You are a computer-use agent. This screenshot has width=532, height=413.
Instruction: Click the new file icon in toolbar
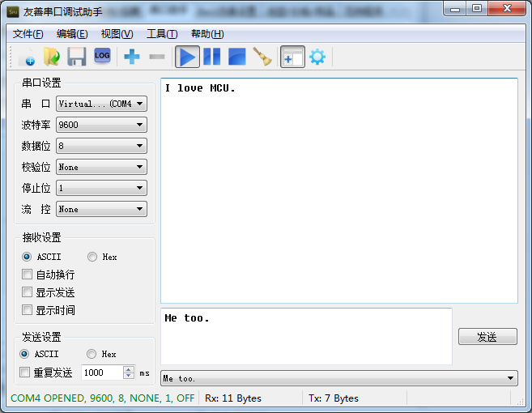click(28, 57)
